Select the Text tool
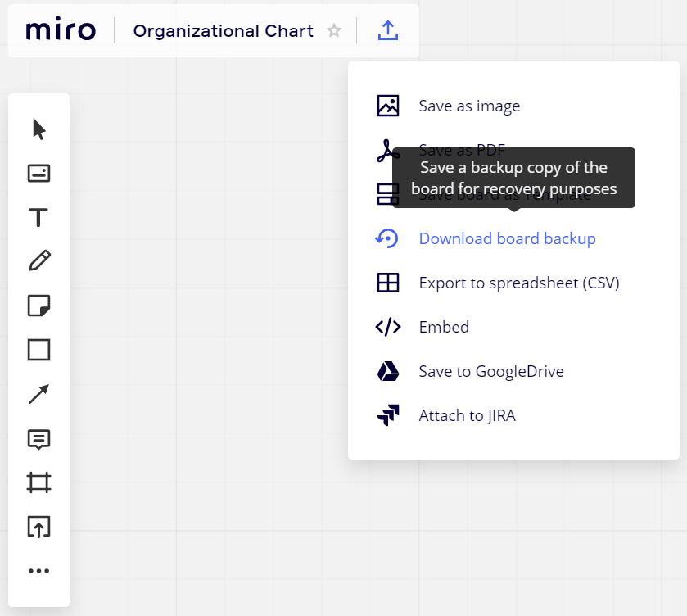Screen dimensions: 687x616 [x=38, y=217]
